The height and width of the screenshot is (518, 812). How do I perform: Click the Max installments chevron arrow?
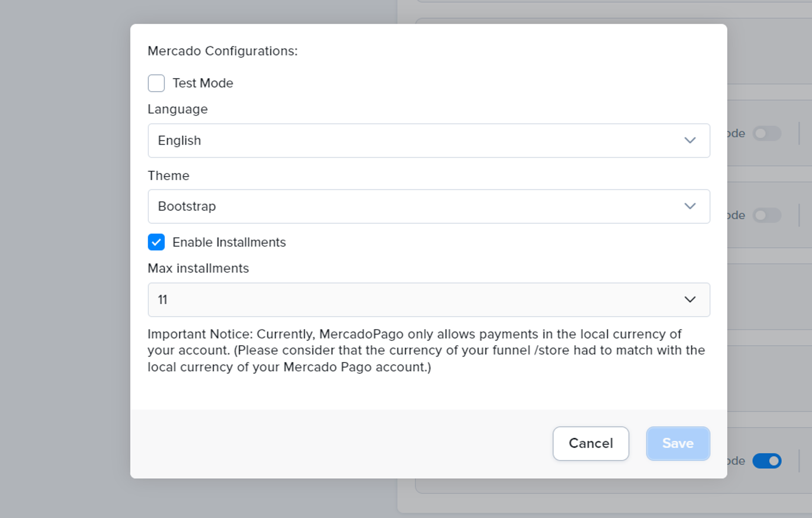[x=690, y=300]
